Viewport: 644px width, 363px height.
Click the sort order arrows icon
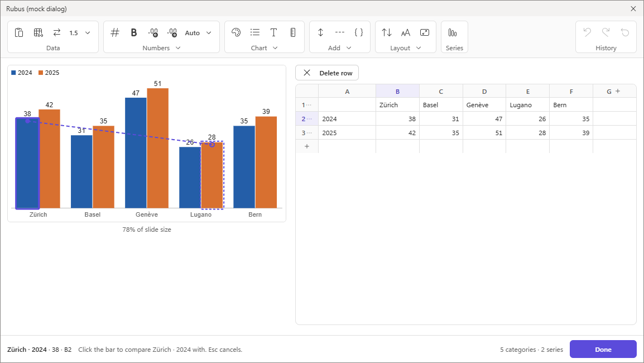387,32
